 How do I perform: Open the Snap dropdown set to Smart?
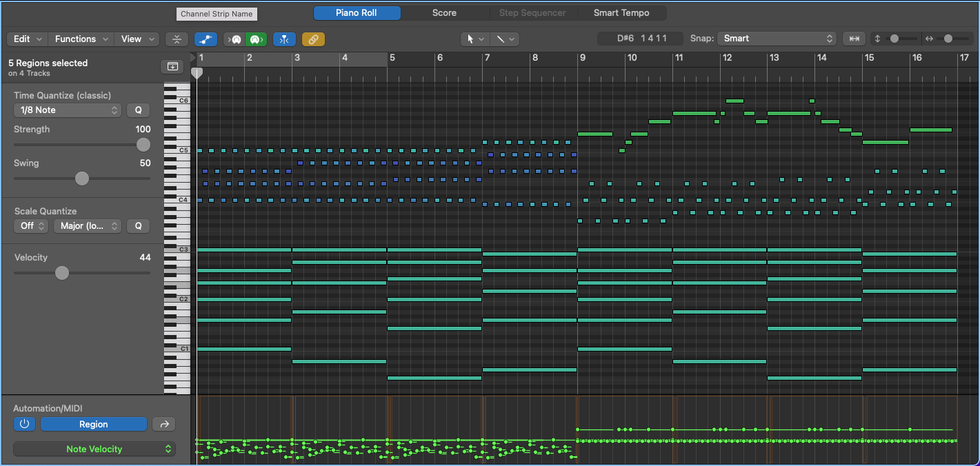[777, 39]
